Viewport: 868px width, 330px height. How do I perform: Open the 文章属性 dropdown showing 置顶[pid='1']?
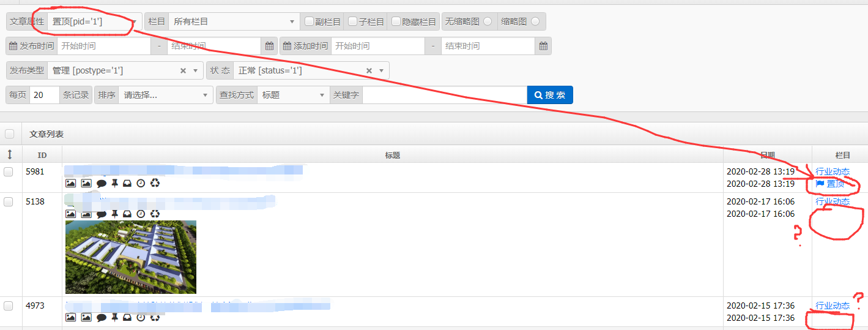pos(95,21)
